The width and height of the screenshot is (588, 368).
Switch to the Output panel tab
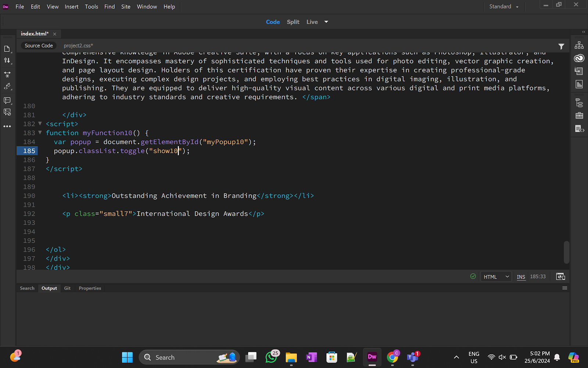tap(49, 288)
